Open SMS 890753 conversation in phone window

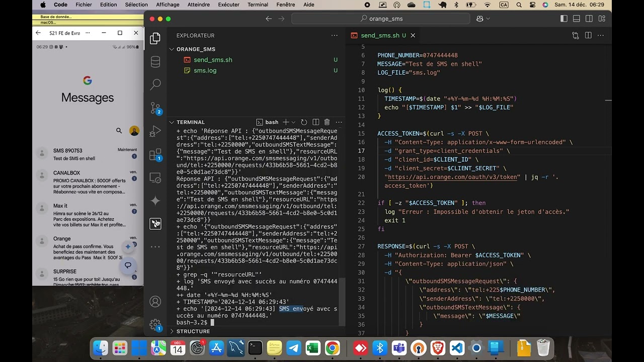point(88,154)
